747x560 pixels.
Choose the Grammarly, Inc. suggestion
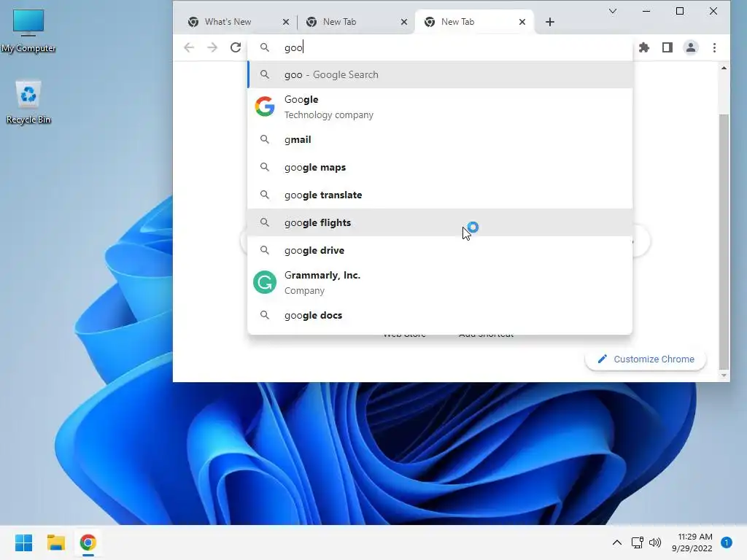point(440,283)
